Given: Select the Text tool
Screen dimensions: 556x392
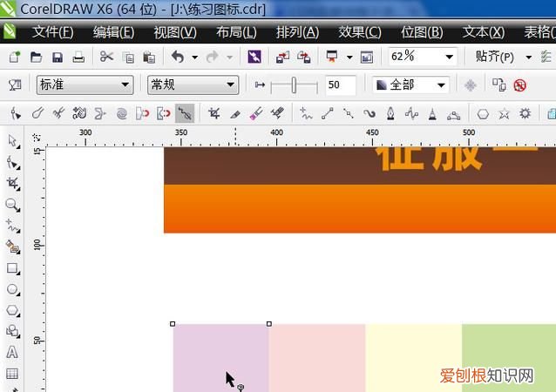Looking at the screenshot, I should pyautogui.click(x=12, y=353).
